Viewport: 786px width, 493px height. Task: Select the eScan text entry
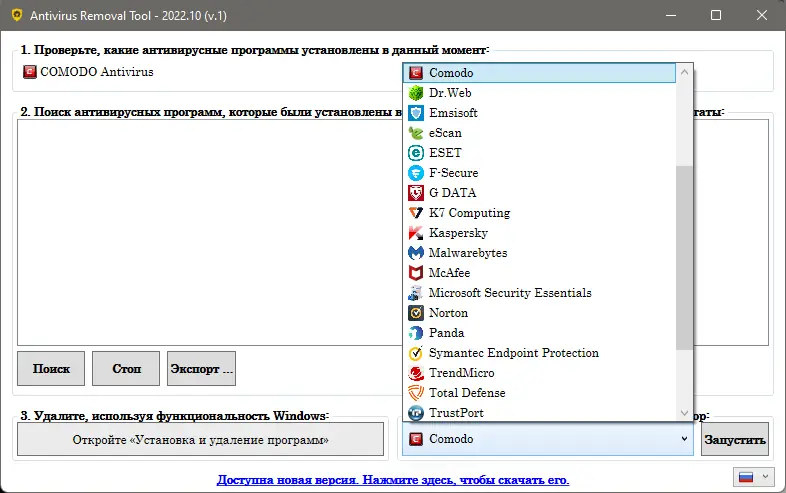445,133
